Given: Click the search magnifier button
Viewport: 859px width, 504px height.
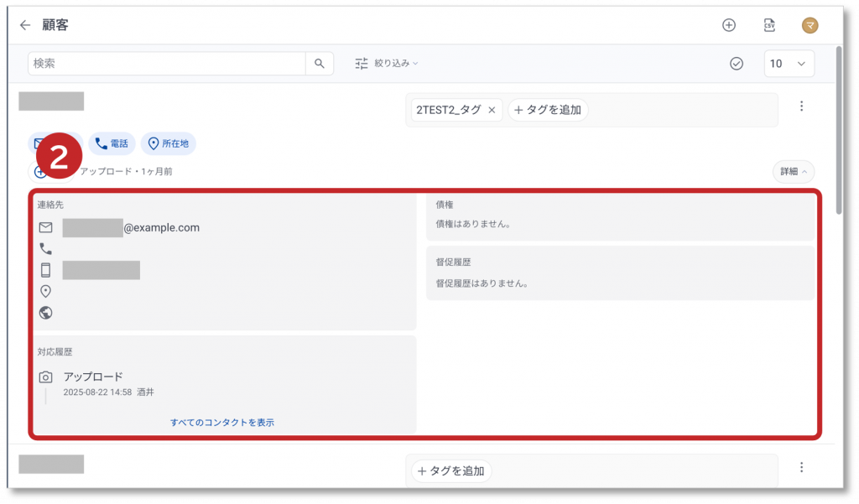Looking at the screenshot, I should click(320, 64).
